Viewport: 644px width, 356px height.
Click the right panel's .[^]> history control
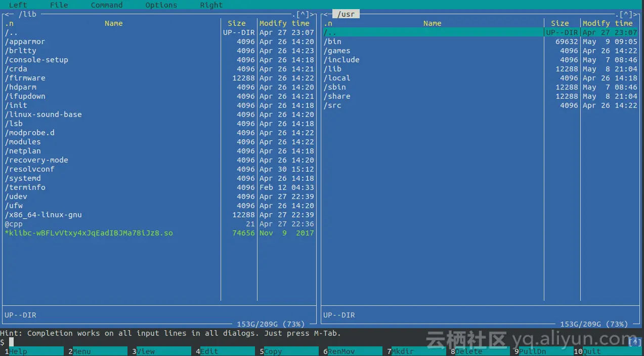tap(627, 14)
